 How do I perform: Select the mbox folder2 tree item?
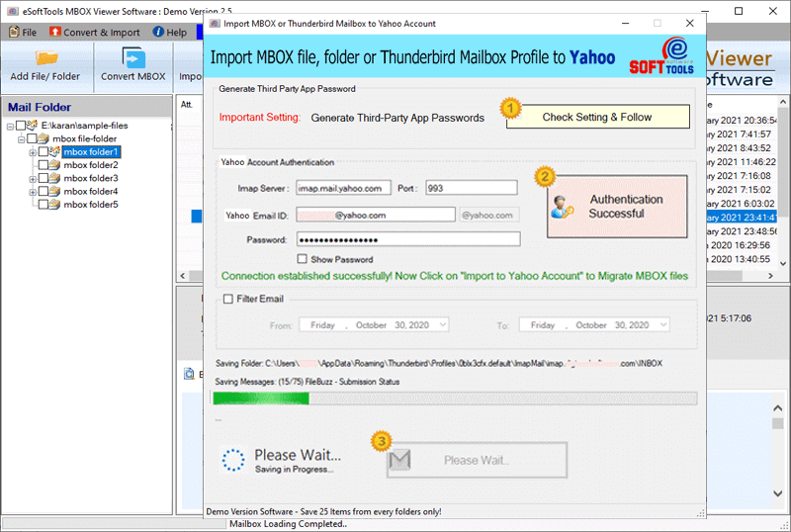pos(91,165)
